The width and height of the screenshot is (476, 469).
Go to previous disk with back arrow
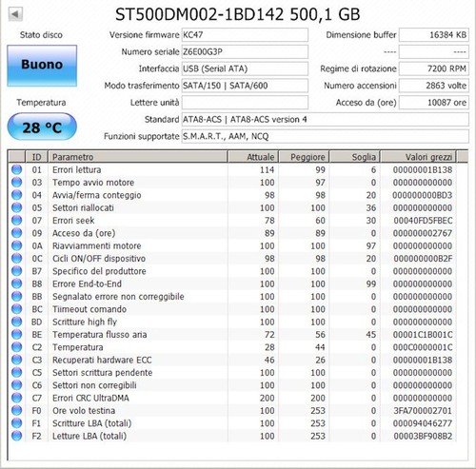[15, 14]
